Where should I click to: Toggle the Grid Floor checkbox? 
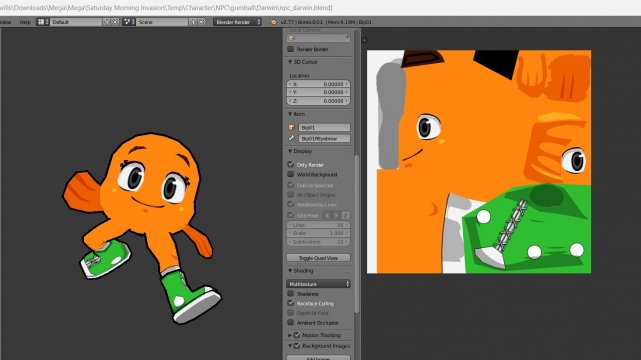291,215
